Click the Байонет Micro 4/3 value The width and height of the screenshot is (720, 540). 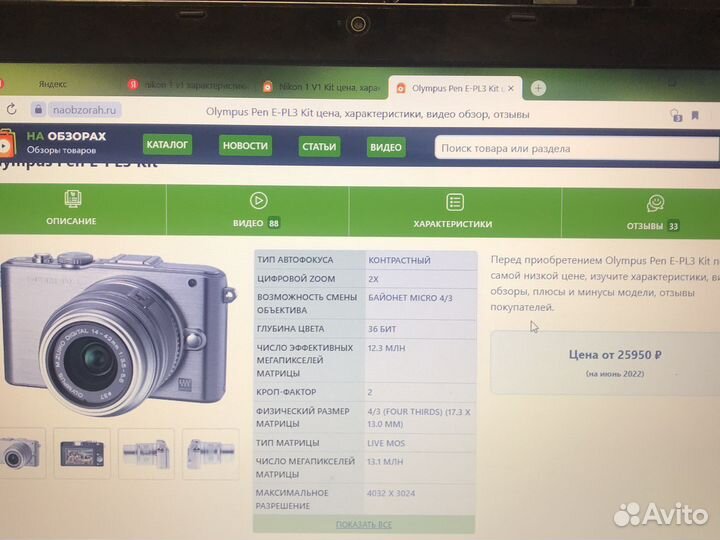coord(410,298)
